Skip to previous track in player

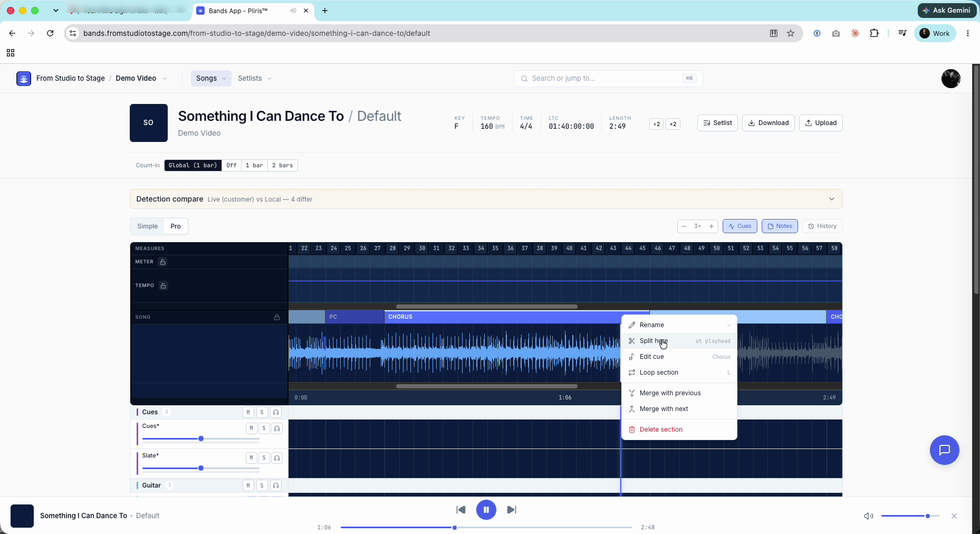[461, 510]
